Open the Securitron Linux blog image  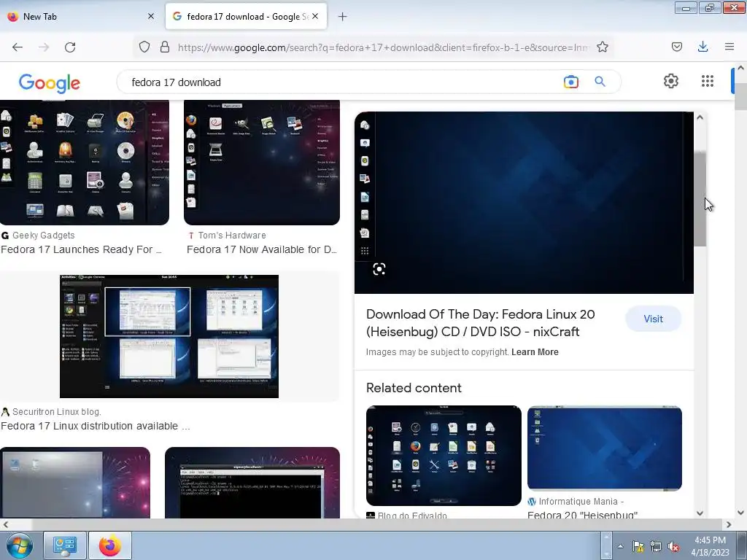pos(169,336)
